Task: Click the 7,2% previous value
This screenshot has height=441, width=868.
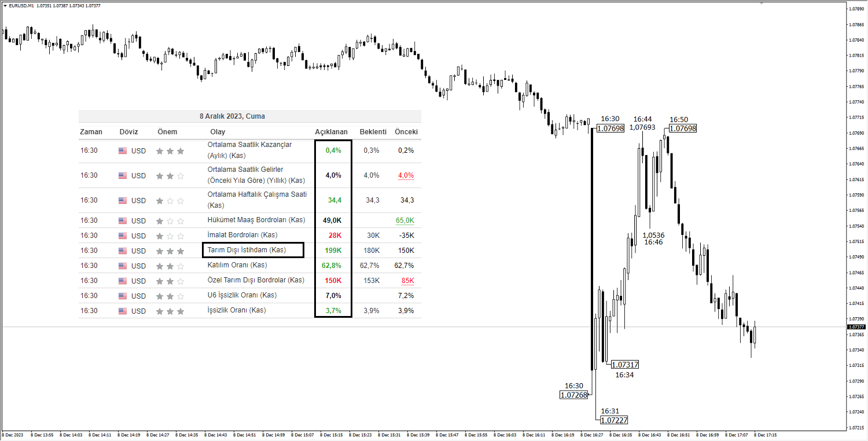Action: pyautogui.click(x=406, y=296)
